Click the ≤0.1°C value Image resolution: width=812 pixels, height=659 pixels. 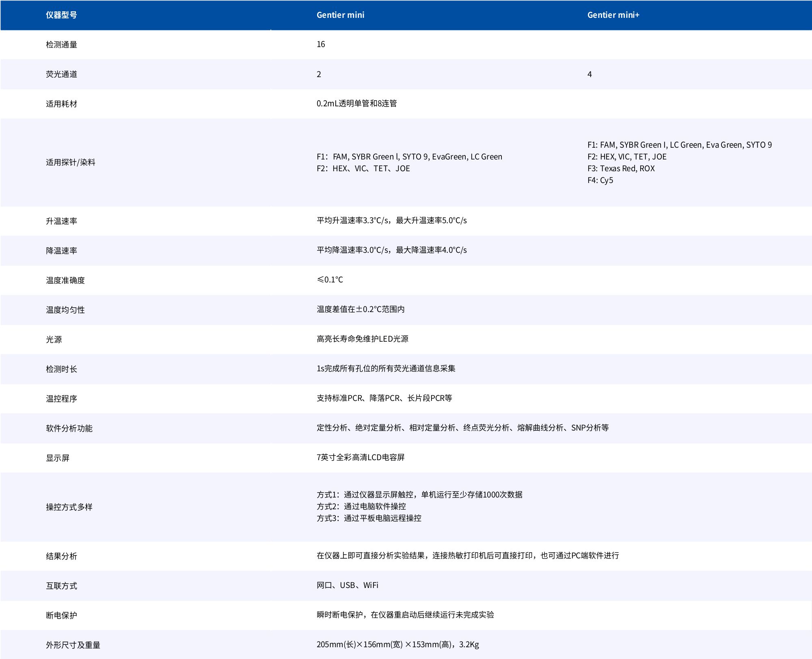[x=330, y=280]
